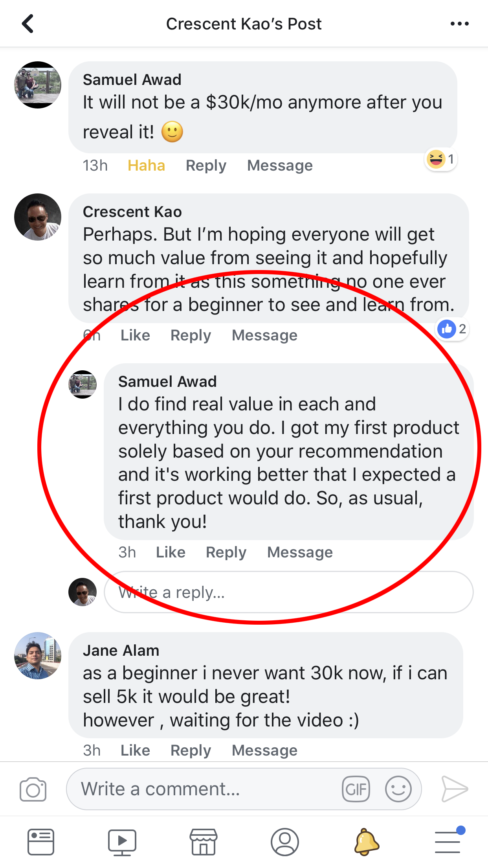
Task: Switch to the Watch video tab
Action: tap(122, 842)
